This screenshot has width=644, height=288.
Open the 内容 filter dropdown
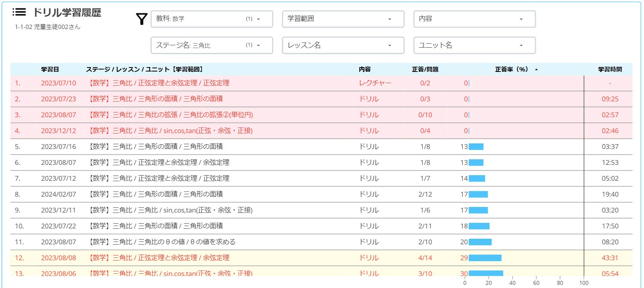474,19
